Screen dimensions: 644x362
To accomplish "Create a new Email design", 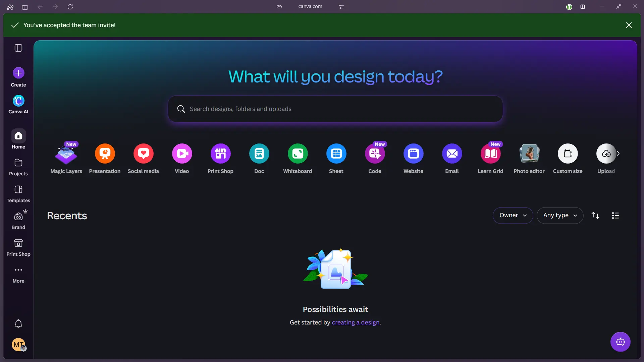I will (x=452, y=158).
